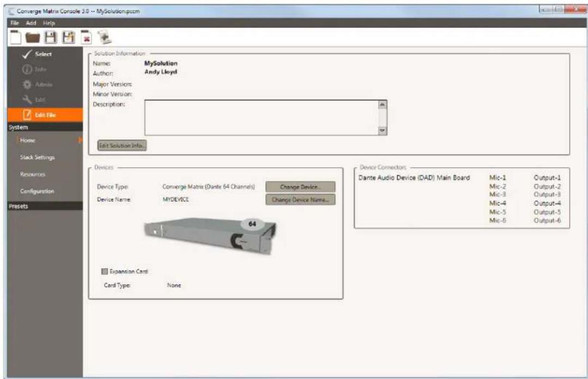Click the Description scrollbar down arrow
This screenshot has width=588, height=379.
382,131
